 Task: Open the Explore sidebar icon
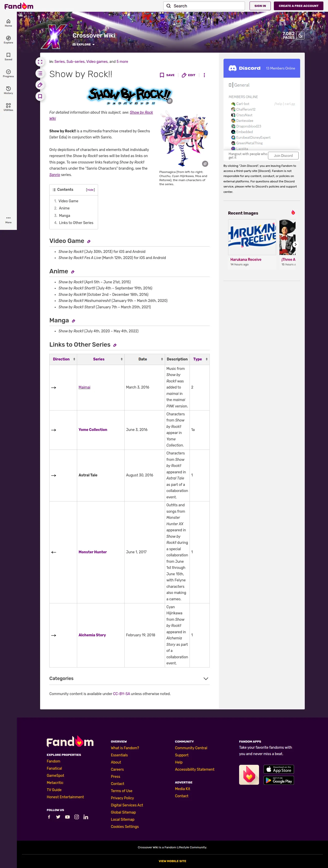coord(8,40)
